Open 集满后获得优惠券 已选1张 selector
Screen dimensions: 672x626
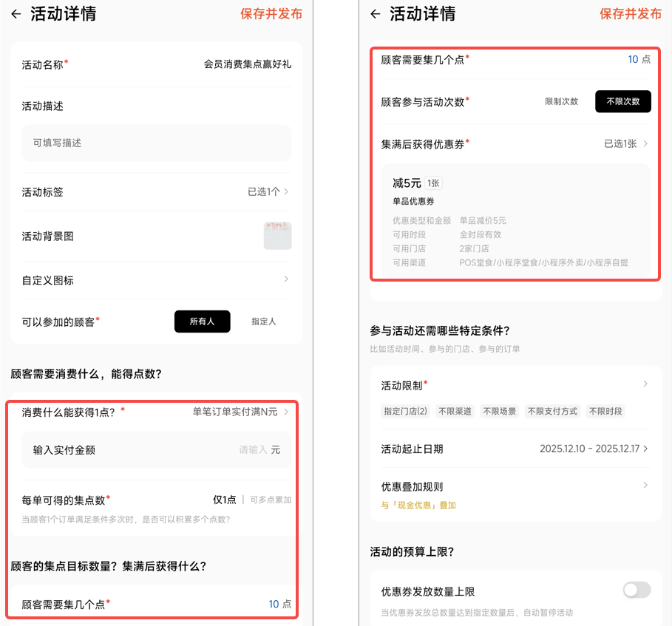click(625, 144)
